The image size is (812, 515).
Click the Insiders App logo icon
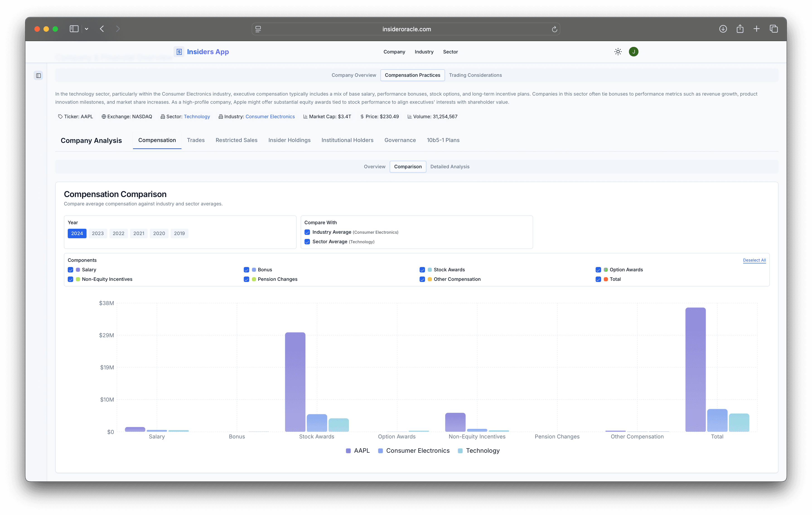pyautogui.click(x=179, y=52)
